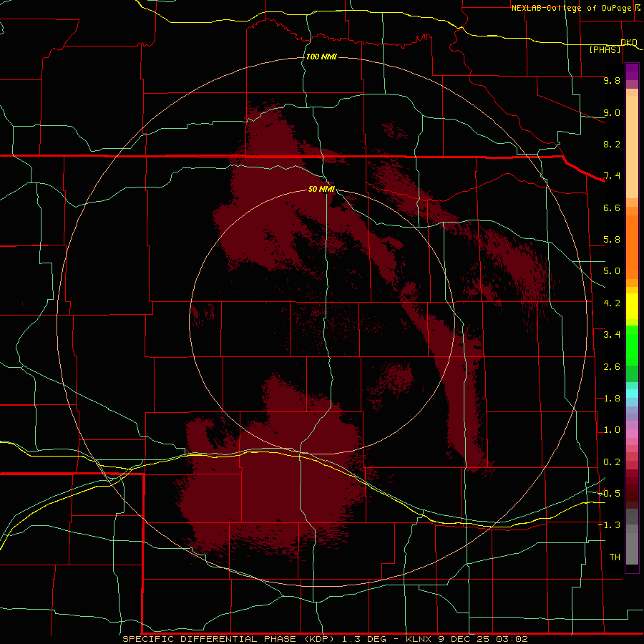The height and width of the screenshot is (644, 644).
Task: Click the 8.2 legend value
Action: [x=612, y=144]
